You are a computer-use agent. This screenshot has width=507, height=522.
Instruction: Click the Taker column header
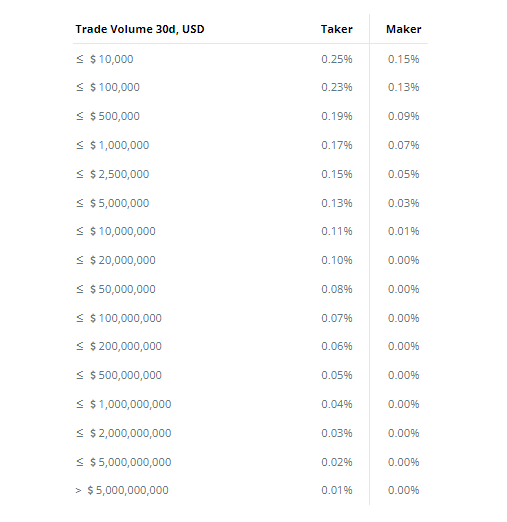(x=336, y=29)
